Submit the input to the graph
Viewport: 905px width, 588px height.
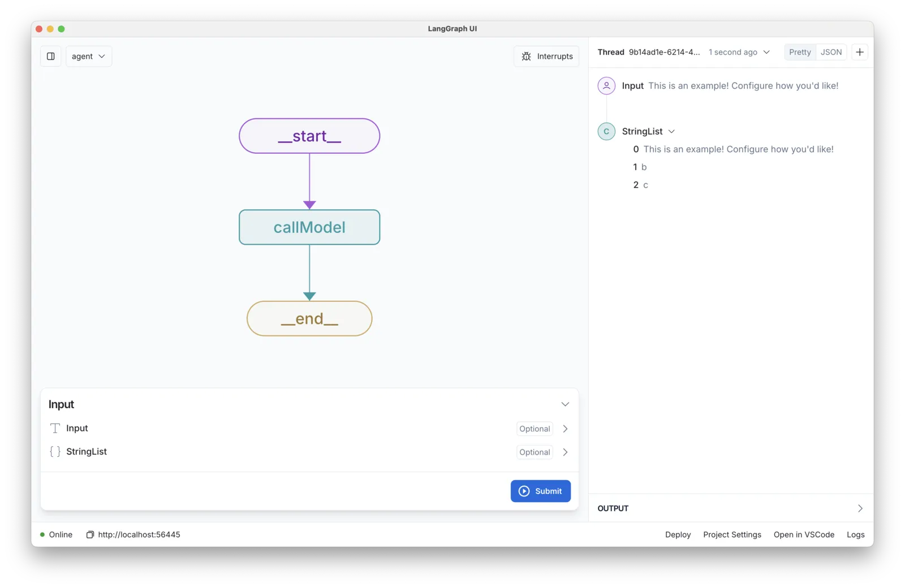pos(540,491)
